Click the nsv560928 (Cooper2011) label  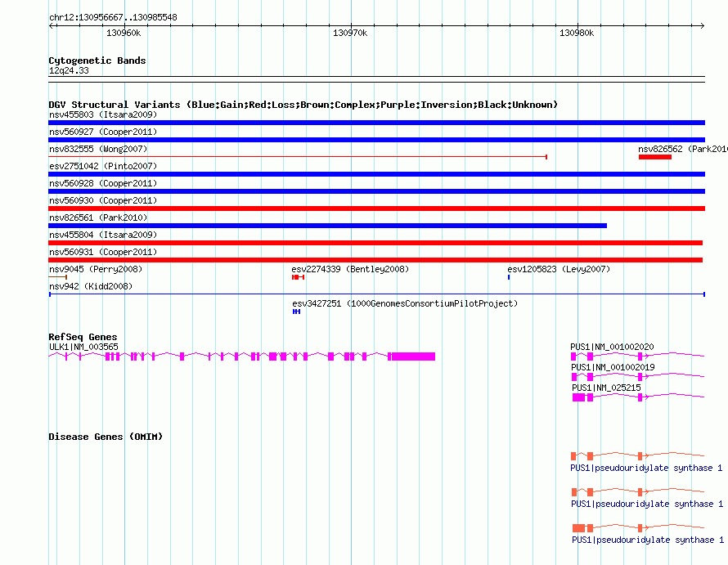(103, 183)
